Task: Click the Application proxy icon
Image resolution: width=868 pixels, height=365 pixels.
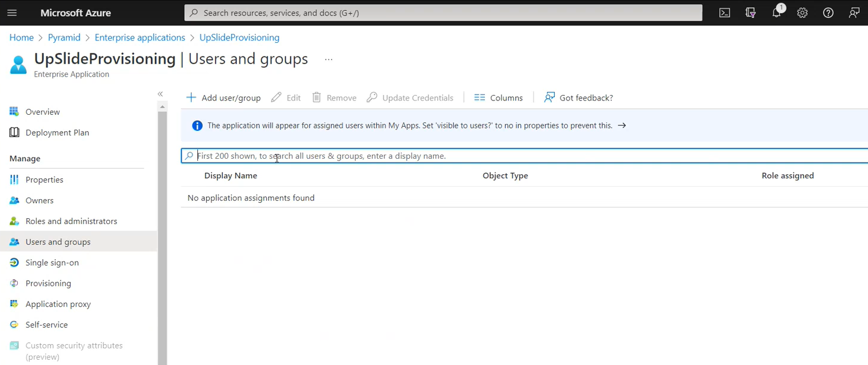Action: [14, 304]
